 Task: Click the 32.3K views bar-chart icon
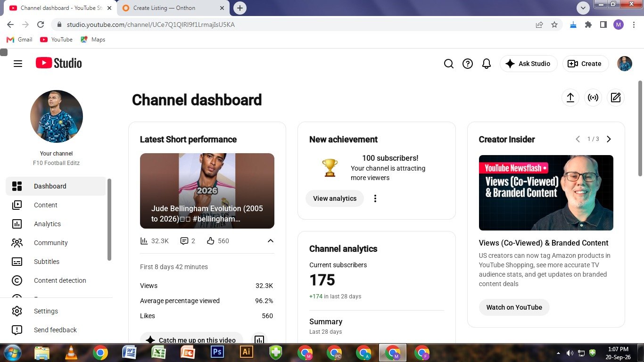[144, 241]
